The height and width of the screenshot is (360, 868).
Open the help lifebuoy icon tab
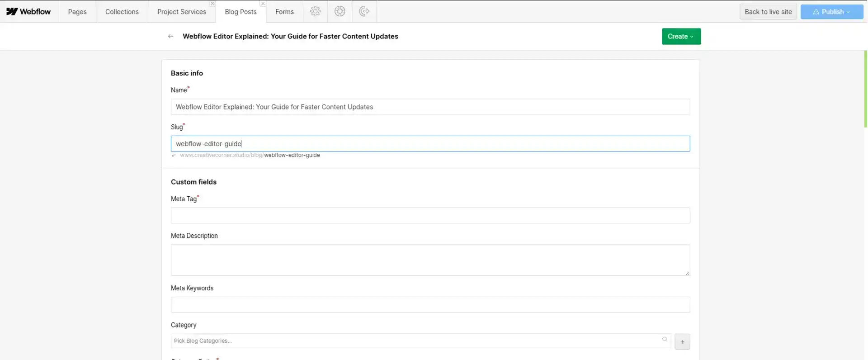tap(340, 11)
